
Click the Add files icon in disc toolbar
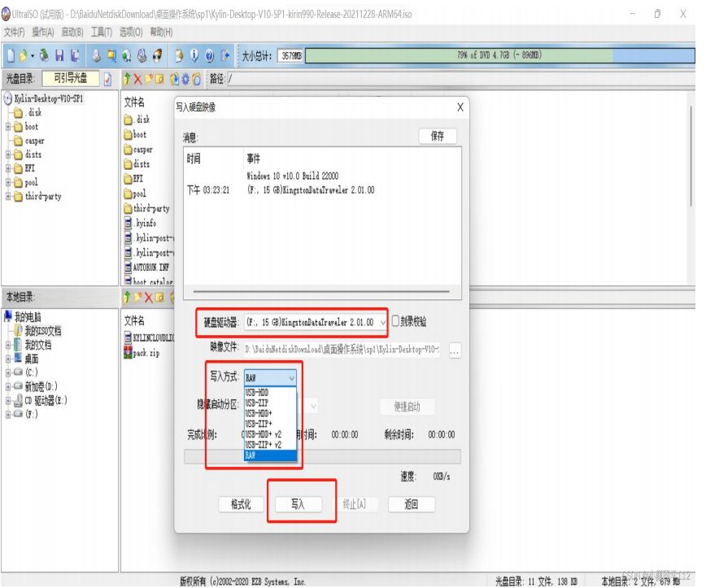coord(175,79)
